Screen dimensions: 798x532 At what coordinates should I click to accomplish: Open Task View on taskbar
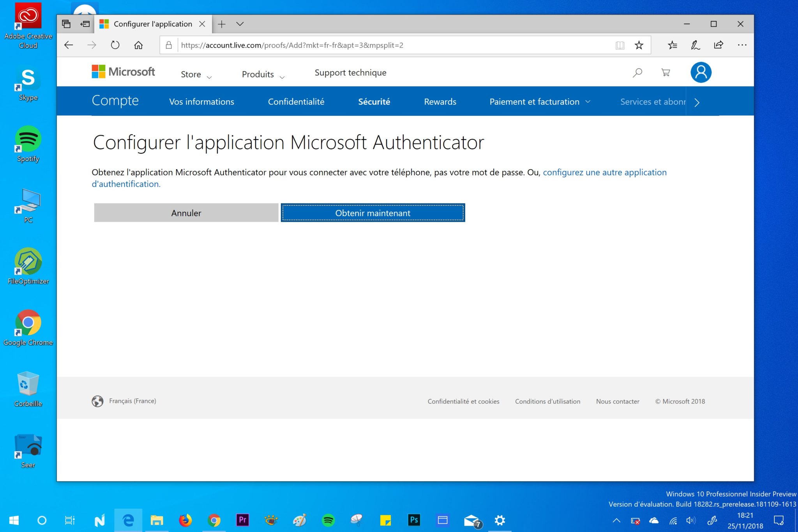point(70,520)
